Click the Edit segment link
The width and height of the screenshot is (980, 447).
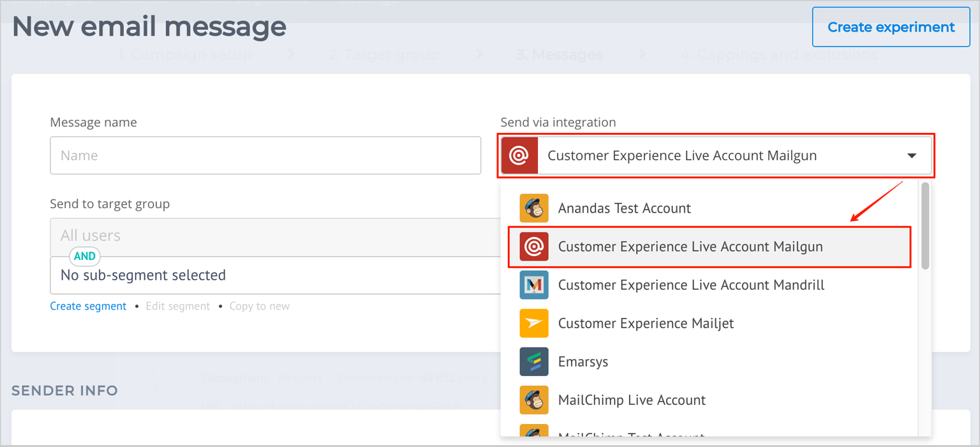point(178,306)
